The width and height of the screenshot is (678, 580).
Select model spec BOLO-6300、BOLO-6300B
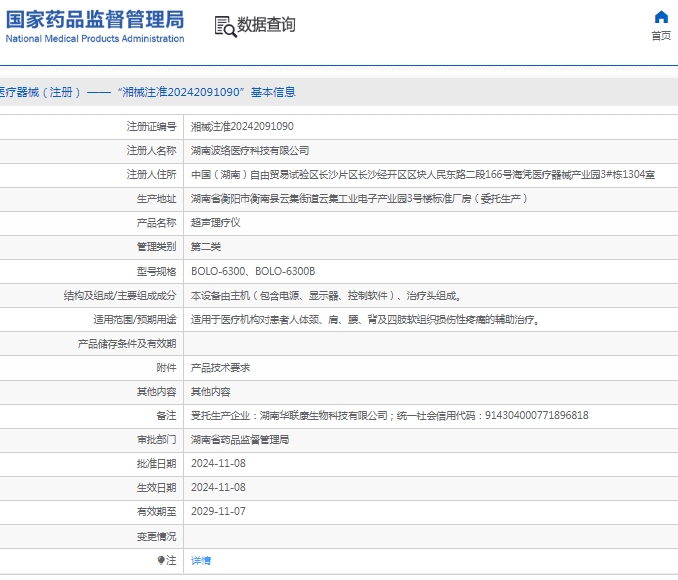click(x=253, y=271)
